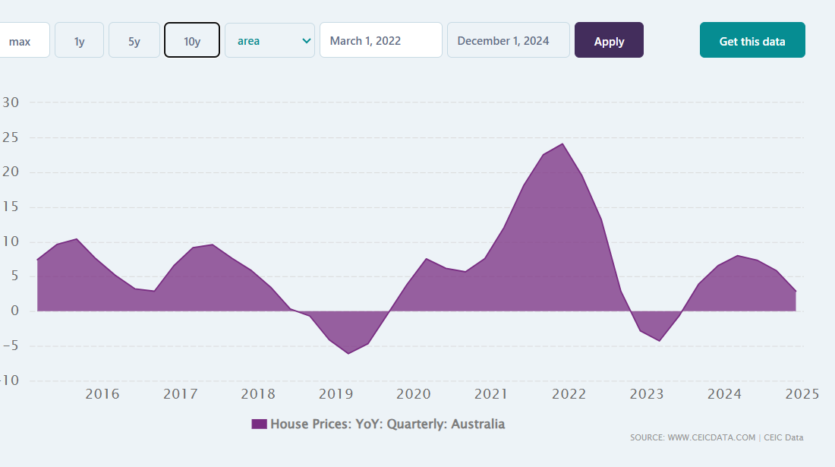Click the chart peak near 2022
The image size is (835, 467).
(562, 144)
